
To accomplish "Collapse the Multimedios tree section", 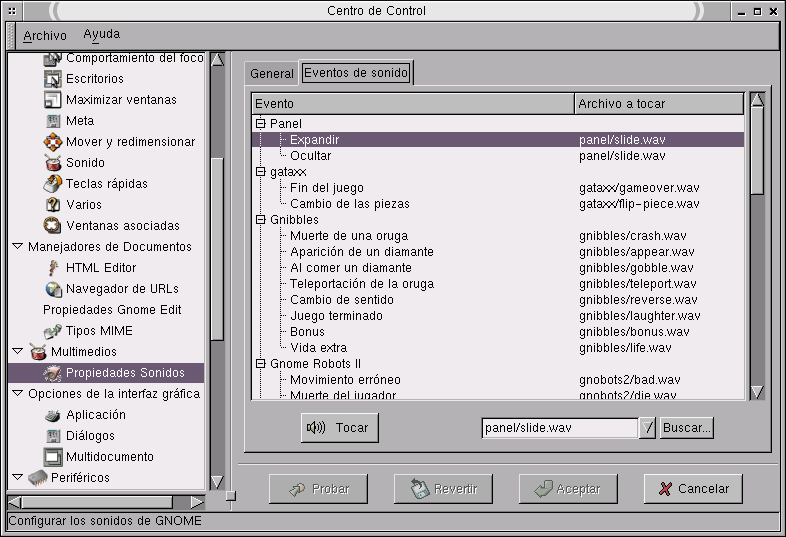I will coord(18,351).
